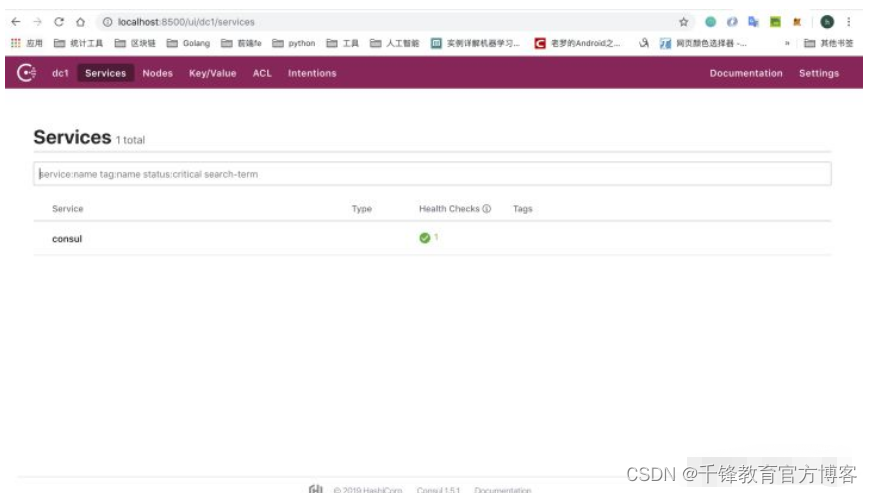Click the teal circle extension icon
The height and width of the screenshot is (493, 872).
coord(711,22)
